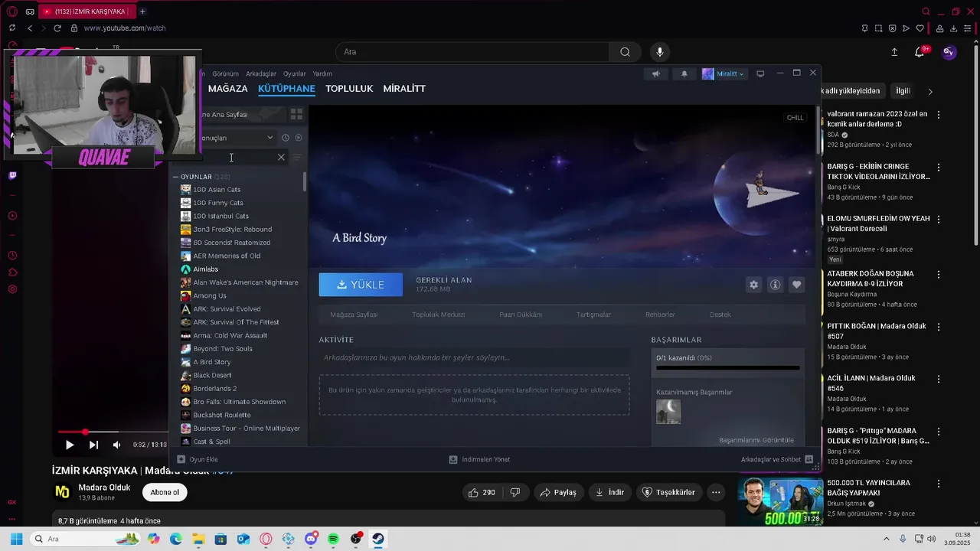Viewport: 980px width, 551px height.
Task: Switch Steam to Big Picture mode icon
Action: pos(760,73)
